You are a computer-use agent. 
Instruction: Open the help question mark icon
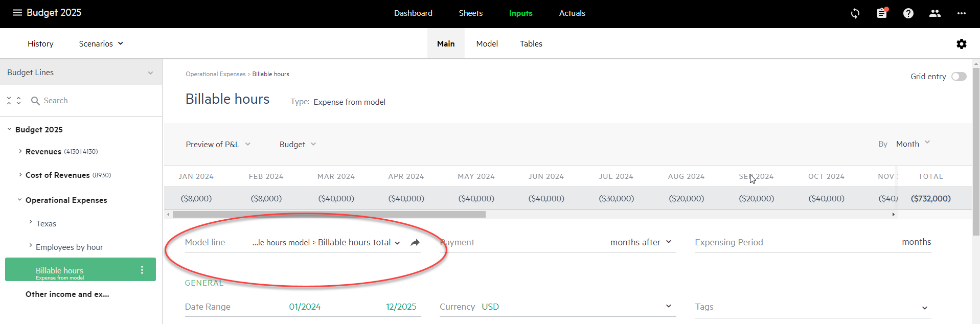click(x=908, y=13)
